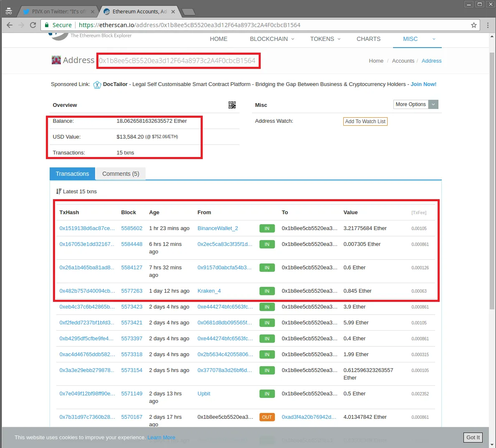Click the balance value 18.0626581632635572 Ether
This screenshot has height=448, width=496.
point(151,121)
